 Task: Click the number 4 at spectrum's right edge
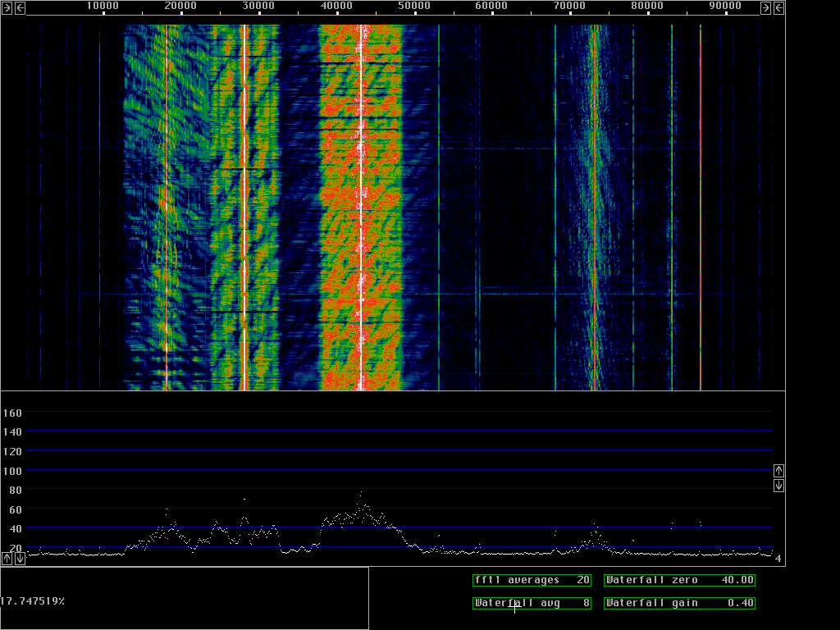pyautogui.click(x=778, y=559)
